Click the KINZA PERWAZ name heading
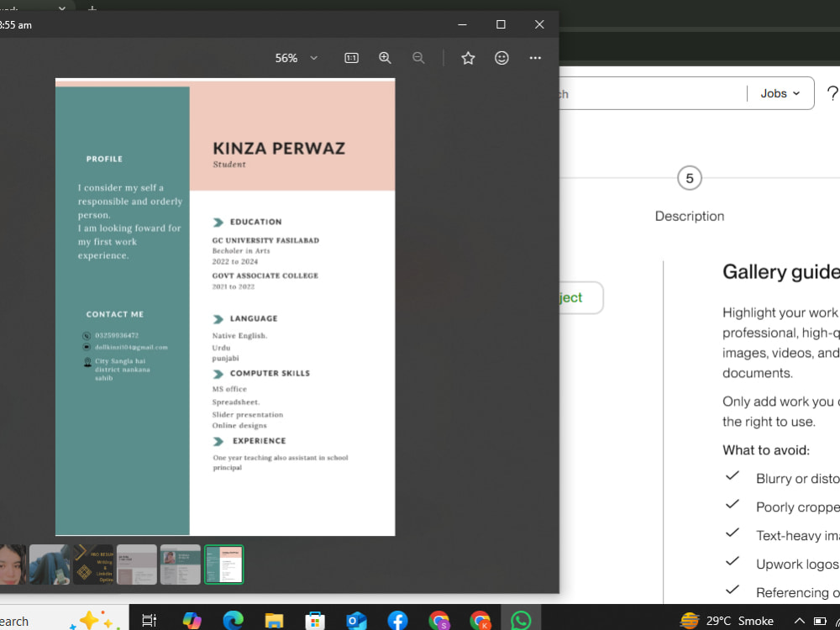Image resolution: width=840 pixels, height=630 pixels. point(279,148)
